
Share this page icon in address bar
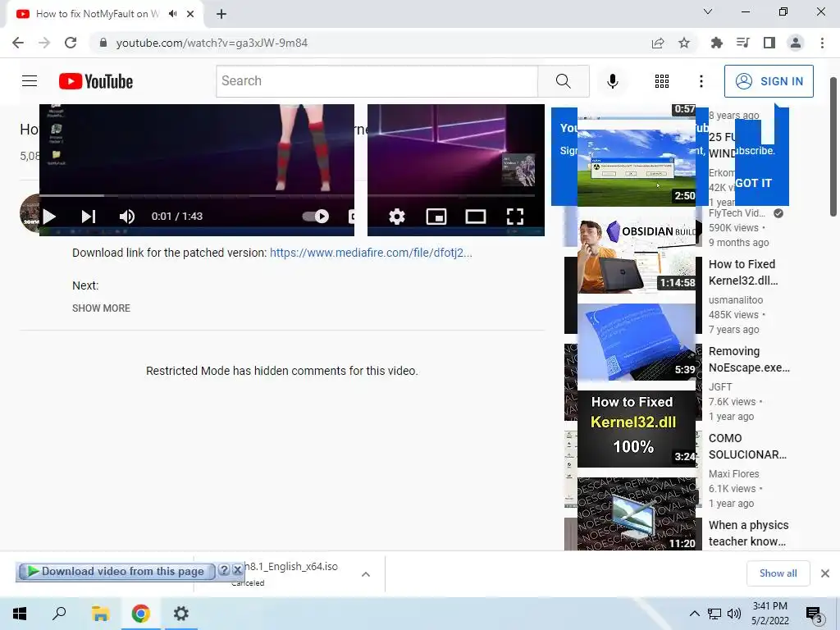click(x=658, y=43)
